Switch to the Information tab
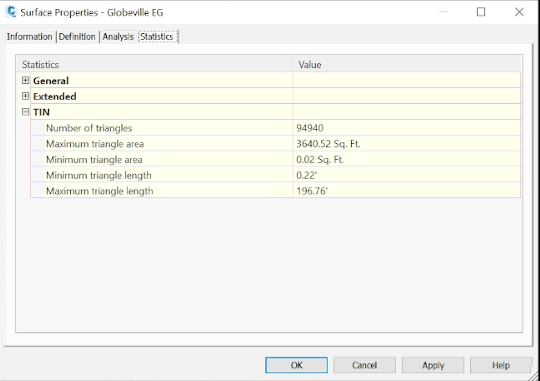The height and width of the screenshot is (381, 540). click(30, 37)
